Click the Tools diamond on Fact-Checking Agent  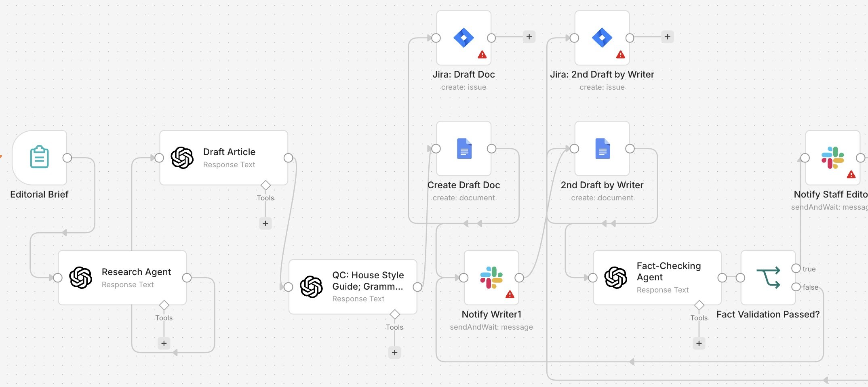click(699, 305)
